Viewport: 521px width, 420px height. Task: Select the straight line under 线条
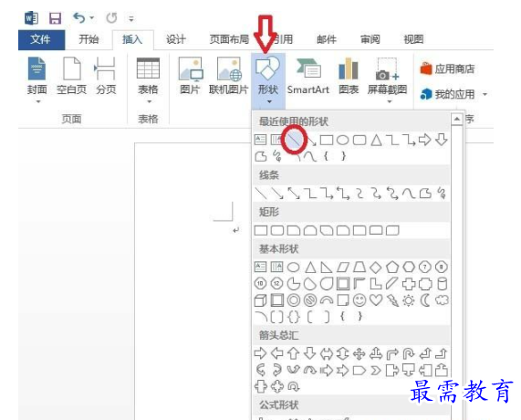click(x=261, y=194)
